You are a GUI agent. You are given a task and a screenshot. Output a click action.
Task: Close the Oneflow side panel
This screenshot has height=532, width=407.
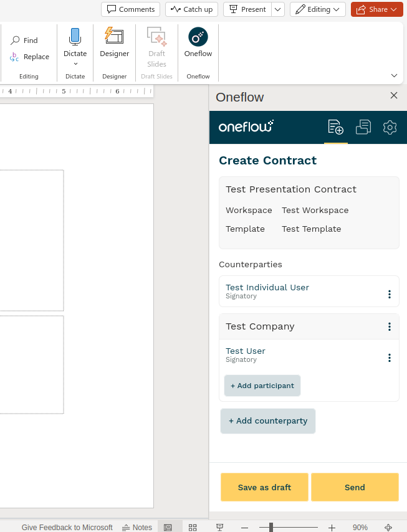pyautogui.click(x=394, y=95)
